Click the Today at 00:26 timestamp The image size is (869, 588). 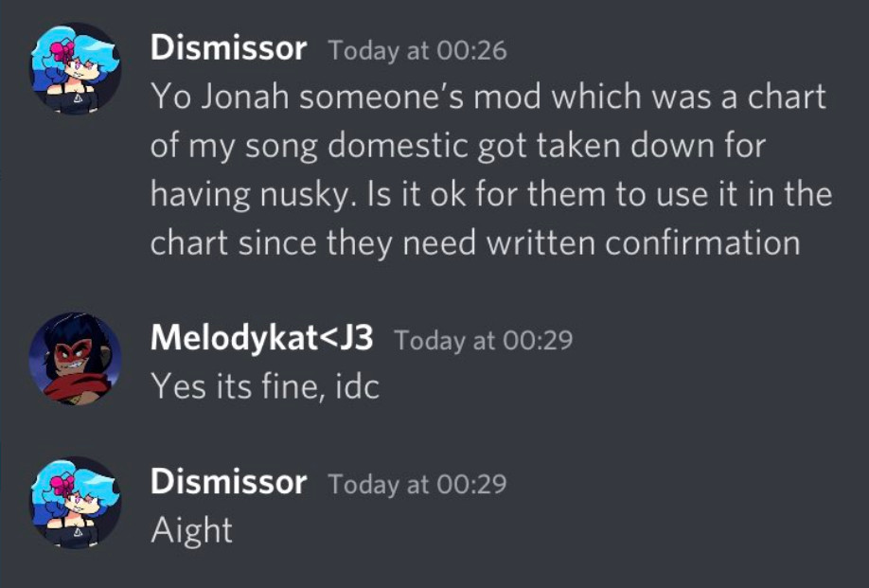pyautogui.click(x=417, y=50)
